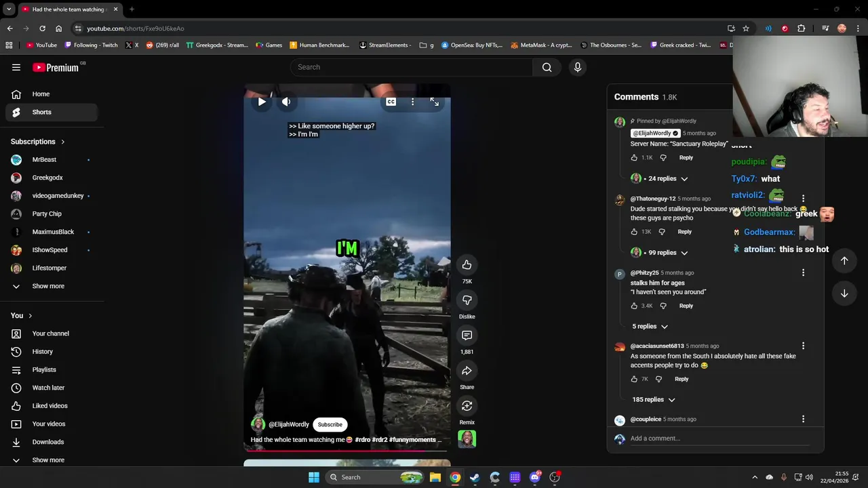The image size is (868, 488).
Task: Open options menu for acaciasunset6813 comment
Action: coord(803,346)
